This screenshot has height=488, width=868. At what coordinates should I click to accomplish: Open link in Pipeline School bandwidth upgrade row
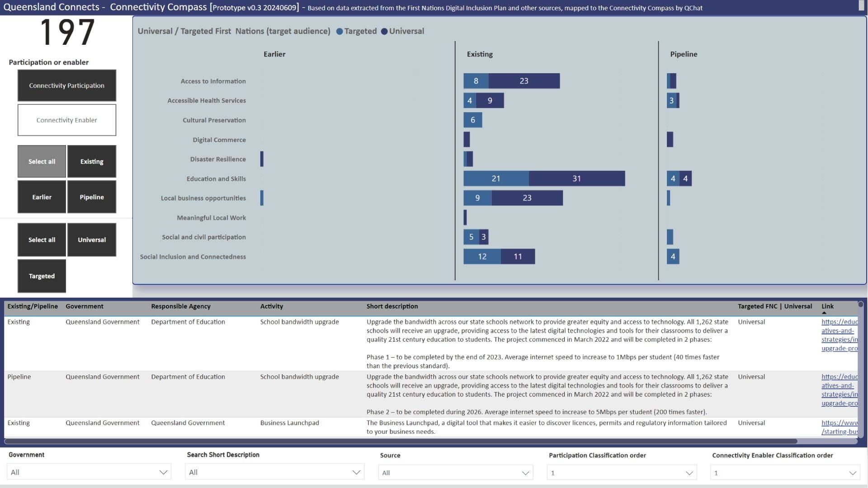(840, 390)
